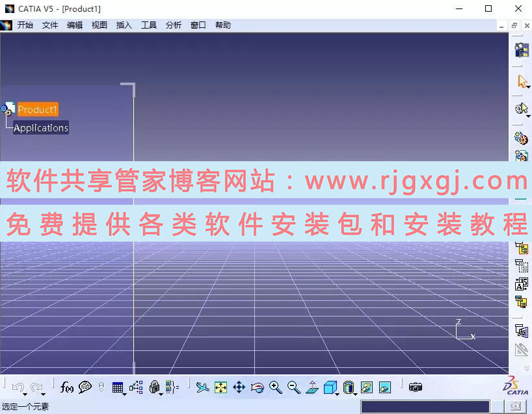This screenshot has height=414, width=532.
Task: Select the Rotate view tool
Action: pyautogui.click(x=258, y=387)
